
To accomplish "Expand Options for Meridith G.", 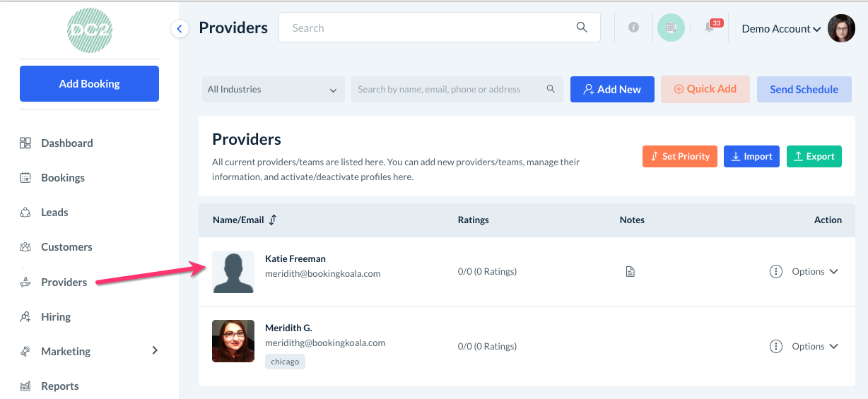I will coord(804,347).
